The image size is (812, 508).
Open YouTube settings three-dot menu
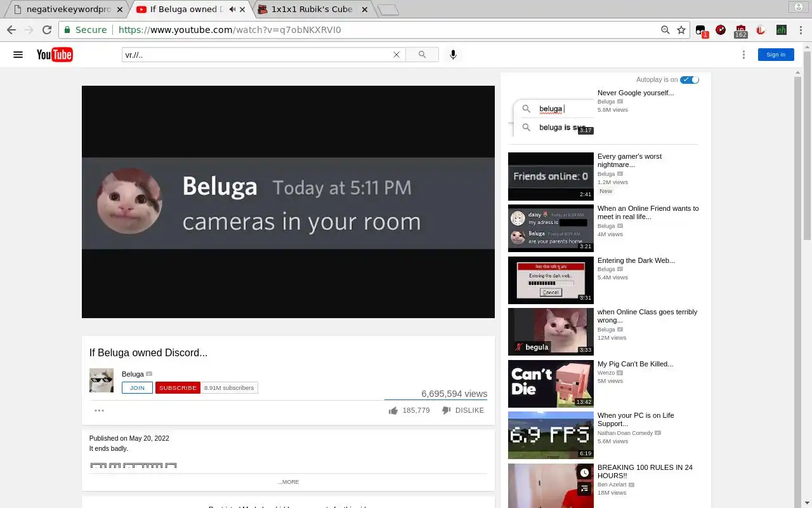click(x=743, y=55)
